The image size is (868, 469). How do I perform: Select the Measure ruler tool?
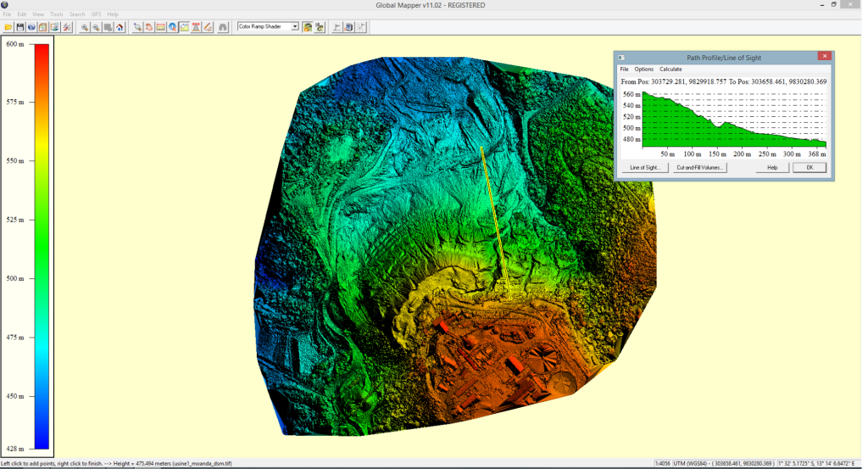[160, 27]
